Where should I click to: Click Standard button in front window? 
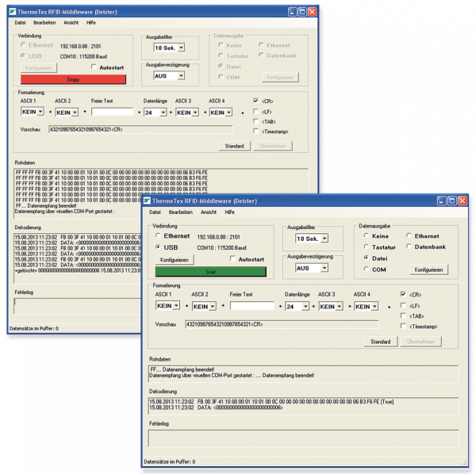[x=380, y=342]
